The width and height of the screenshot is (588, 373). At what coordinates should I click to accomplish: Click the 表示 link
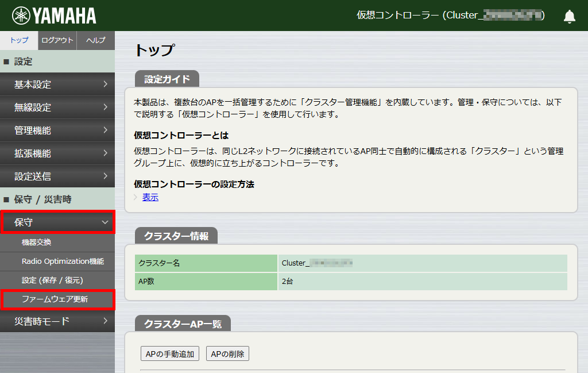pos(150,197)
